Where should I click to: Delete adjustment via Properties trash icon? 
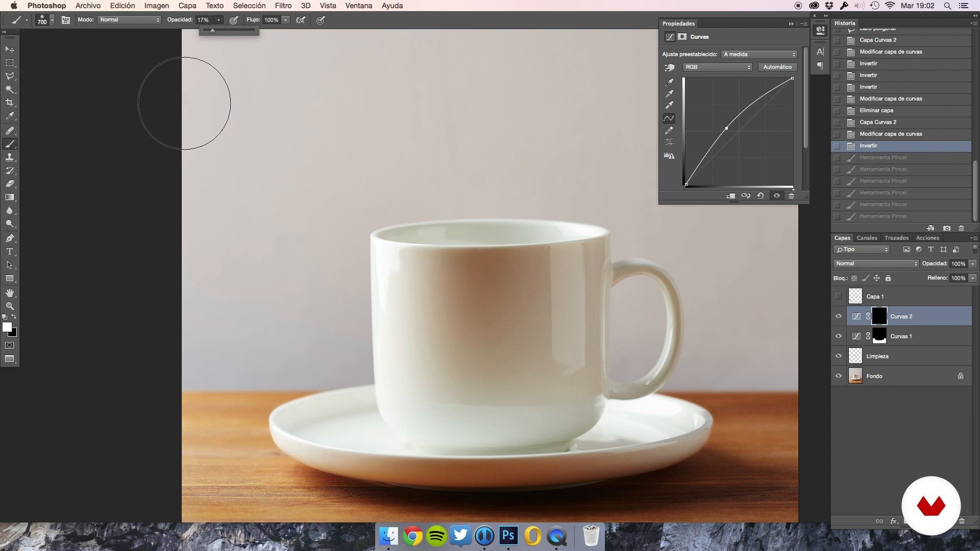point(791,196)
